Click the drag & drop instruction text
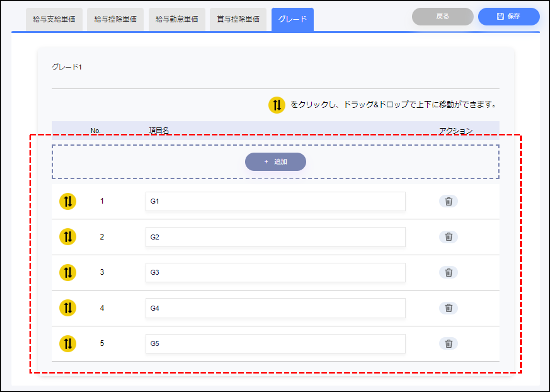 tap(394, 105)
